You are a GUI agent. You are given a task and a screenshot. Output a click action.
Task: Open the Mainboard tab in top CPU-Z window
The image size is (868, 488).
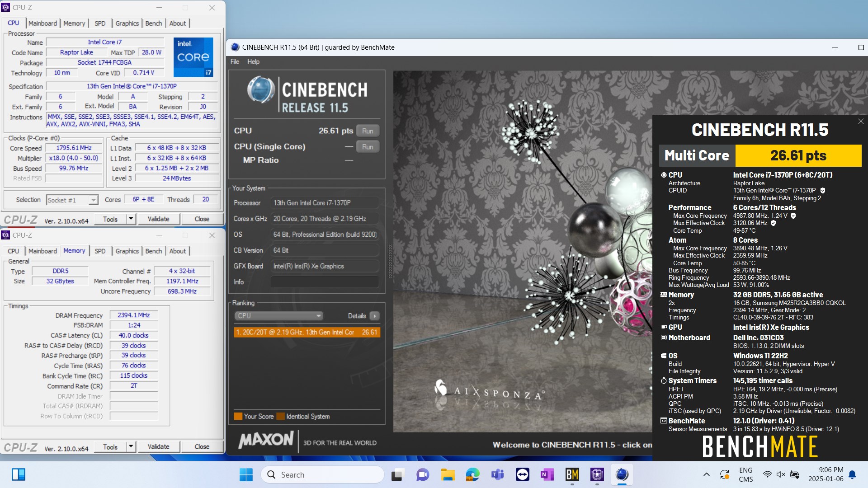coord(42,23)
